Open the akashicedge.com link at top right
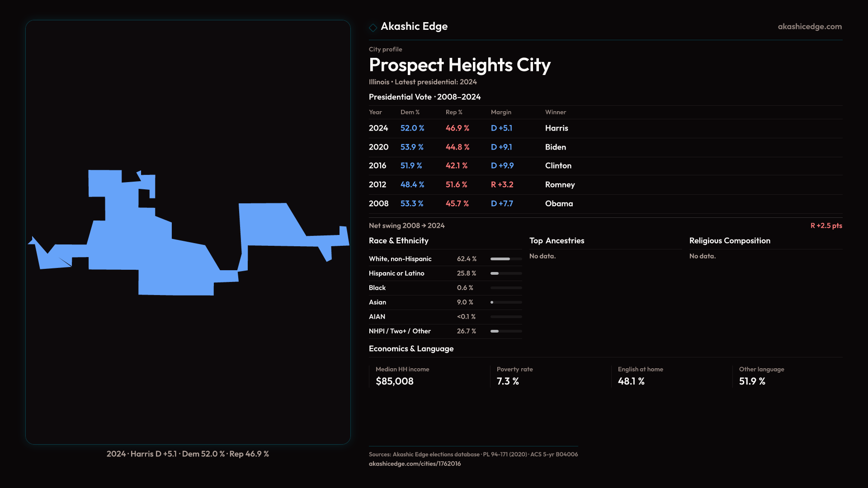Viewport: 868px width, 488px height. coord(809,27)
